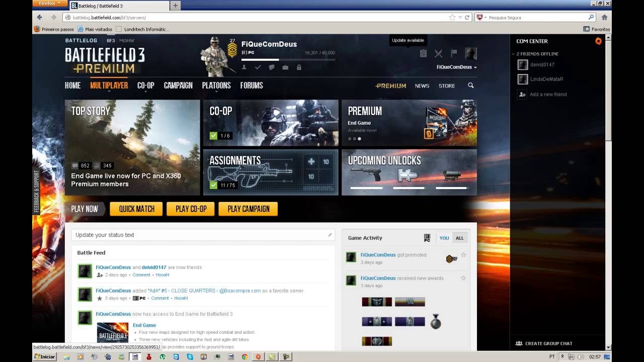644x362 pixels.
Task: Select LindaDeMataR in the friends list
Action: pyautogui.click(x=546, y=79)
